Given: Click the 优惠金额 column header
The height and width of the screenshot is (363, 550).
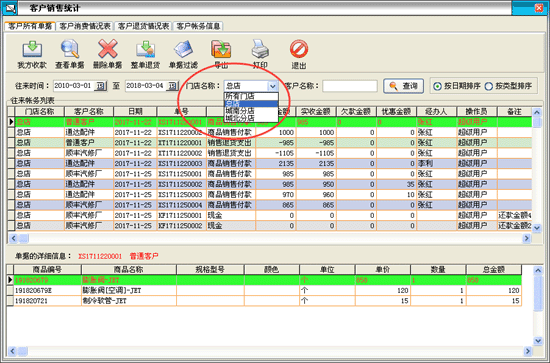Looking at the screenshot, I should click(x=396, y=112).
